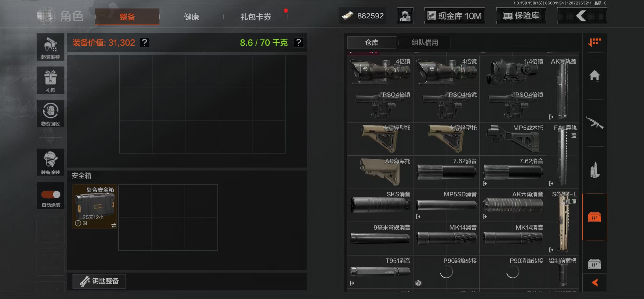
Task: Open the 礼包 gift pack icon
Action: [50, 80]
